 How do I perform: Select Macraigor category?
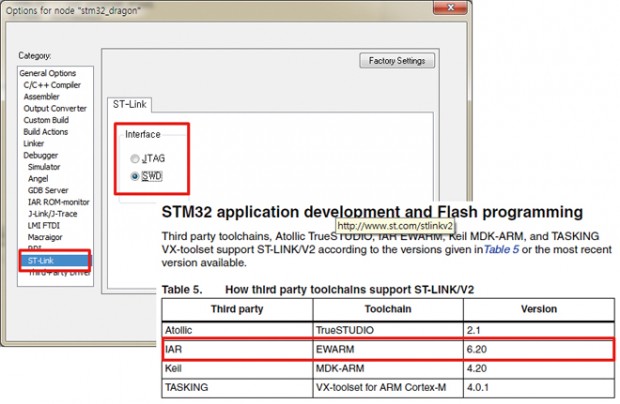[45, 237]
